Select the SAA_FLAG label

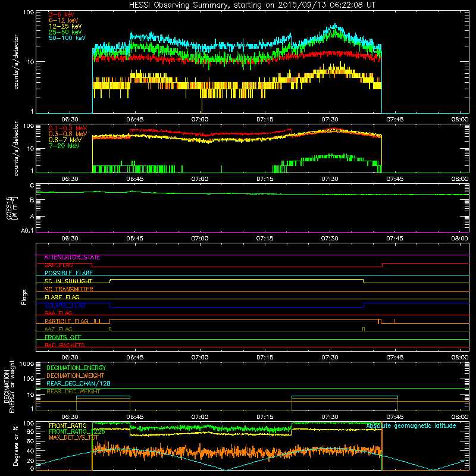tap(58, 314)
